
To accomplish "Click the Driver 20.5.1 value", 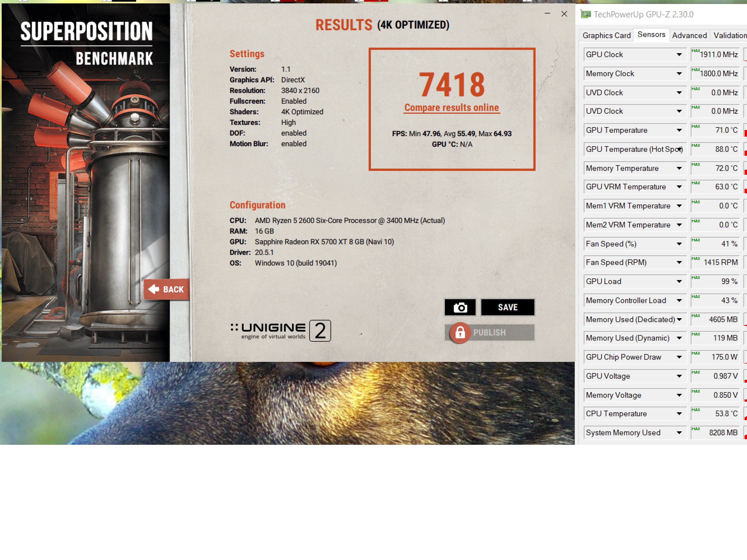I will point(264,252).
